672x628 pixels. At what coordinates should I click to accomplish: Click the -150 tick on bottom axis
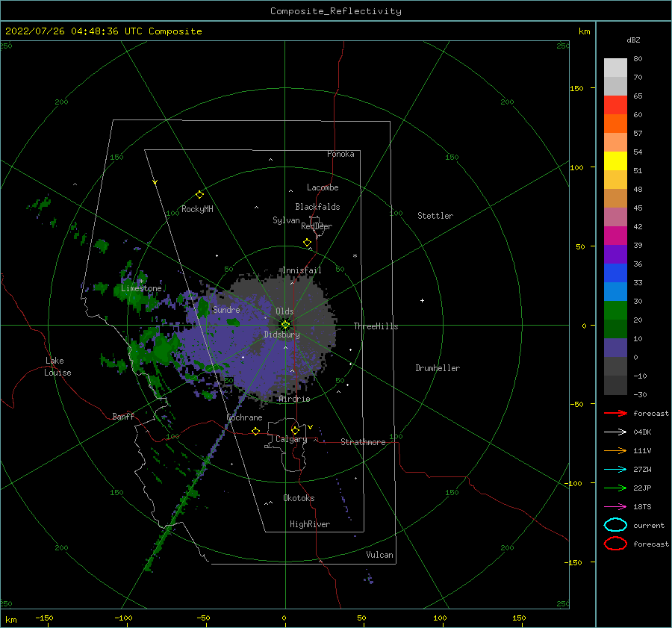click(x=44, y=618)
